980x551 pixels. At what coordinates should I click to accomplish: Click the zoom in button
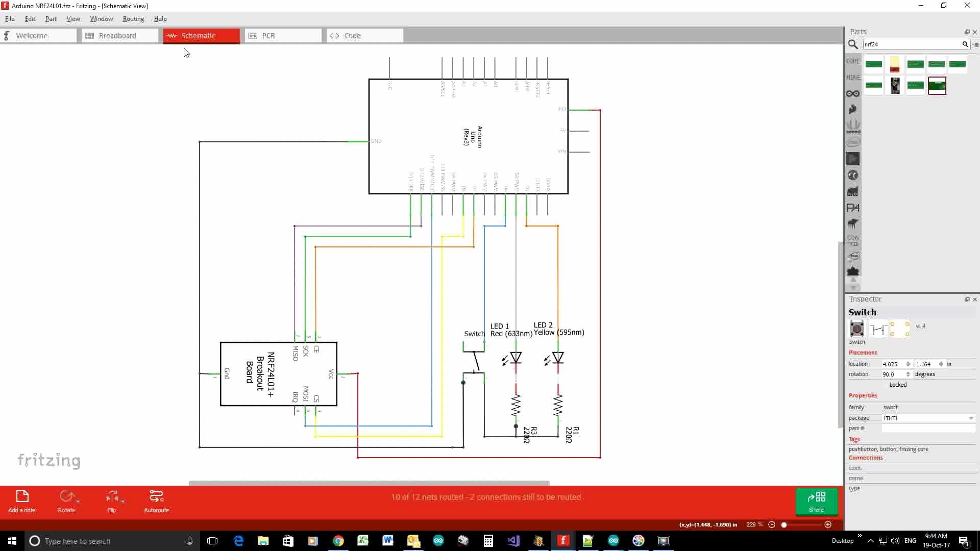[827, 524]
